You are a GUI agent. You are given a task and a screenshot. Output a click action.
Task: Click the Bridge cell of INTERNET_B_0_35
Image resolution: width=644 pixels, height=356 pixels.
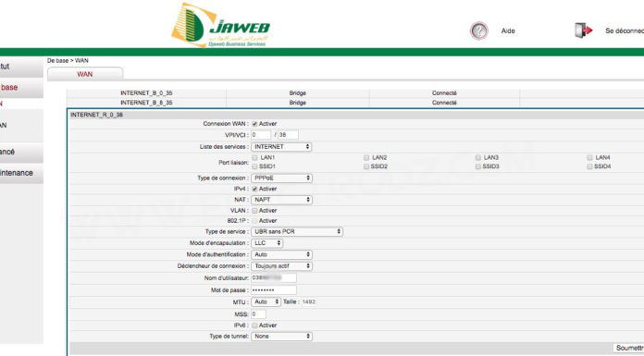[x=298, y=93]
